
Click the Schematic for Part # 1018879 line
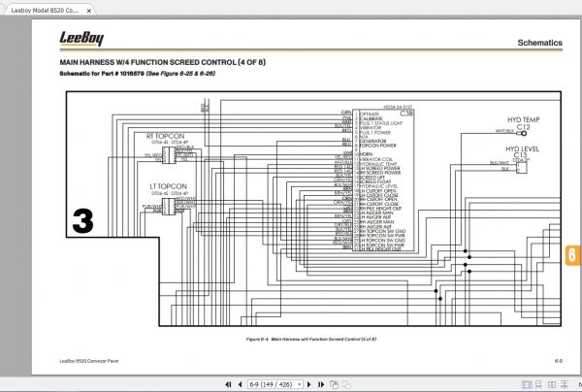(x=138, y=74)
